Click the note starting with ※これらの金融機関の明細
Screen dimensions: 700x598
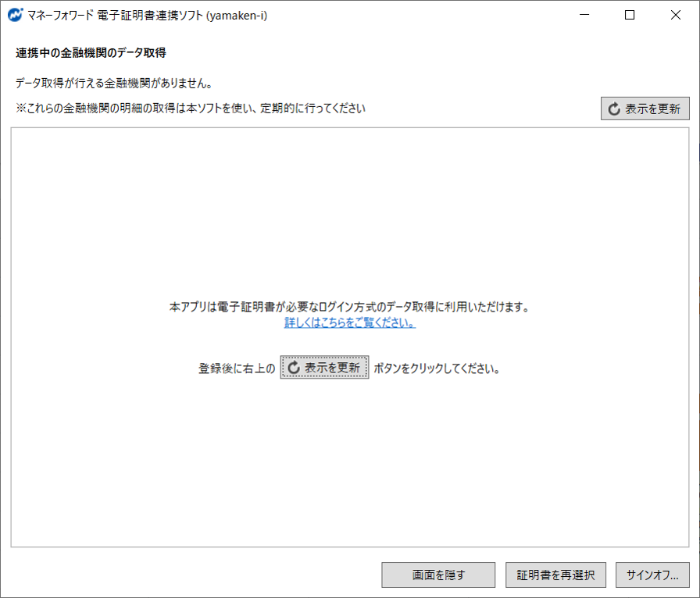(x=191, y=109)
